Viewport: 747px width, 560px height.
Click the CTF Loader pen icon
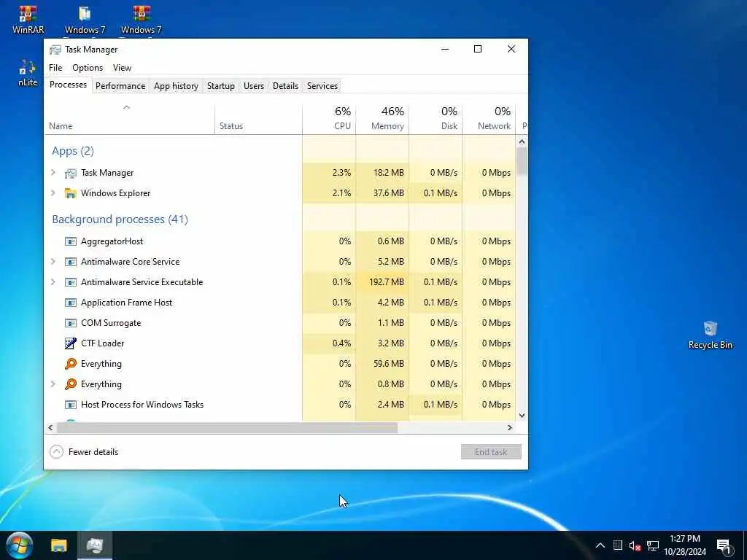(x=71, y=343)
